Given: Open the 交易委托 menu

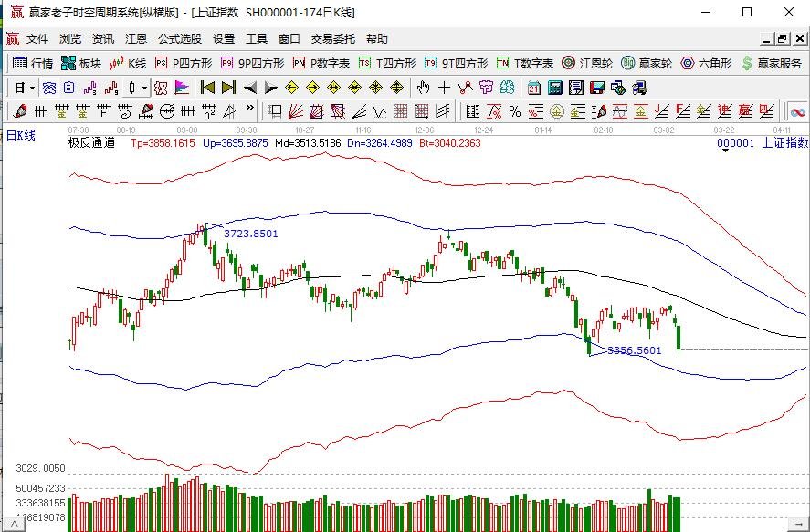Looking at the screenshot, I should point(333,38).
